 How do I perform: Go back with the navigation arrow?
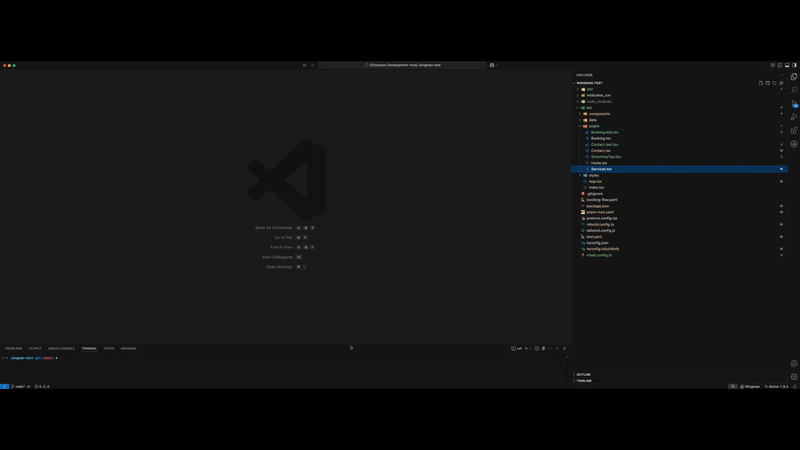pyautogui.click(x=305, y=65)
